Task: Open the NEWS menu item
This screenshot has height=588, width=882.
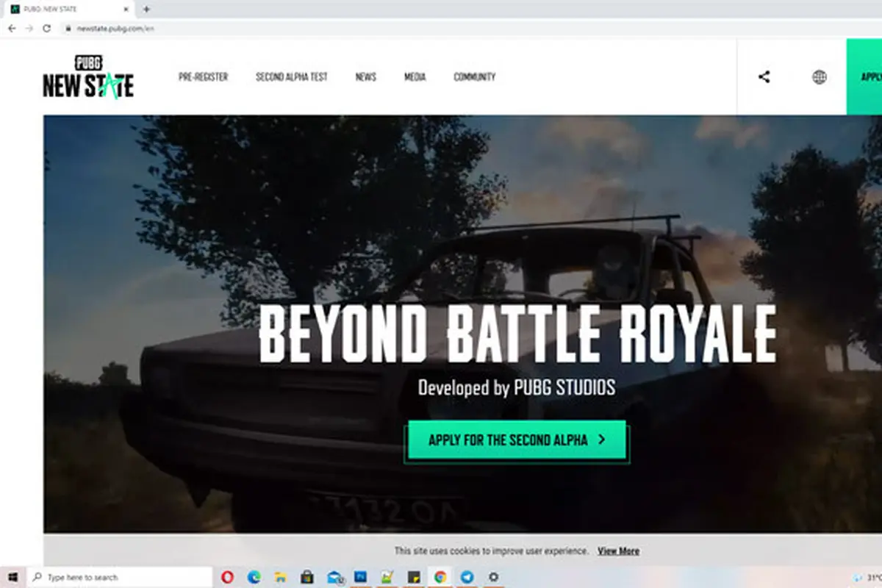Action: (366, 76)
